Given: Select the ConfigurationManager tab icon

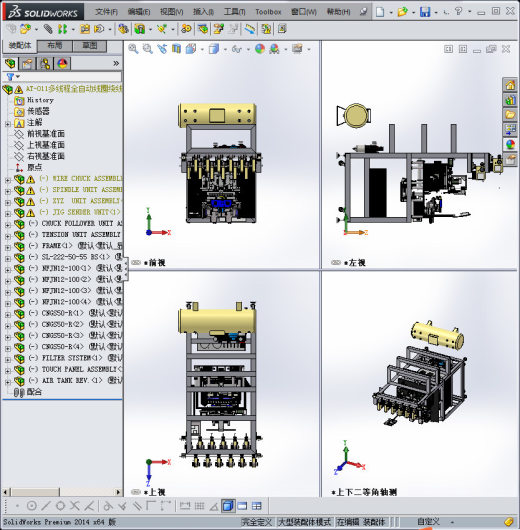Looking at the screenshot, I should click(45, 64).
